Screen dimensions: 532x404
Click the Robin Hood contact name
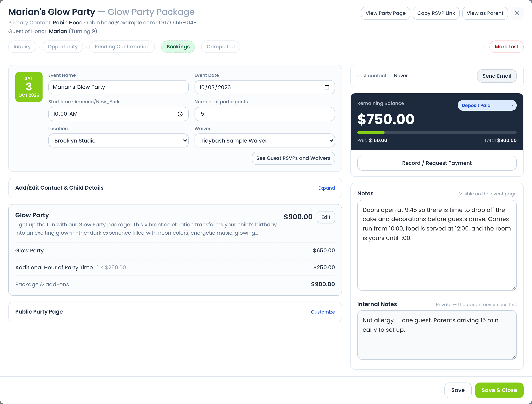tap(68, 23)
